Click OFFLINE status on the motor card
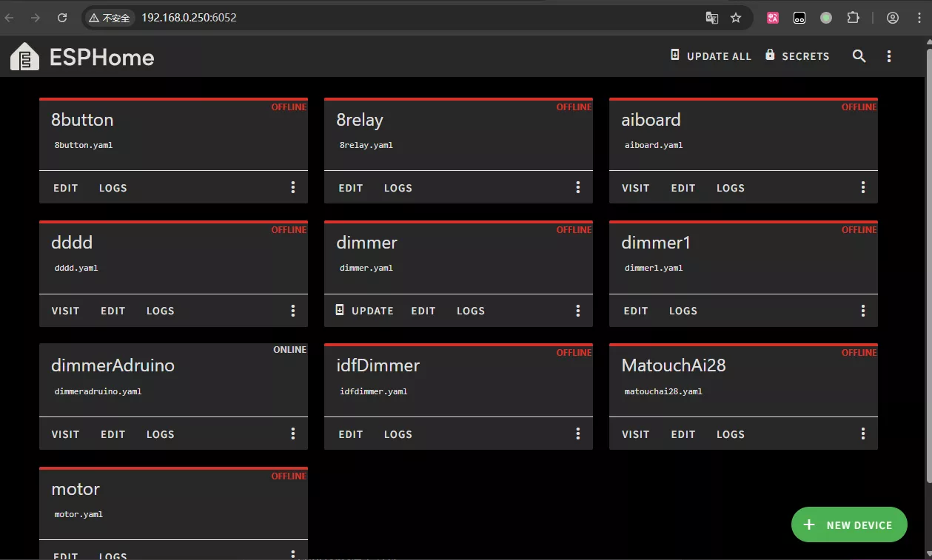 click(x=289, y=476)
